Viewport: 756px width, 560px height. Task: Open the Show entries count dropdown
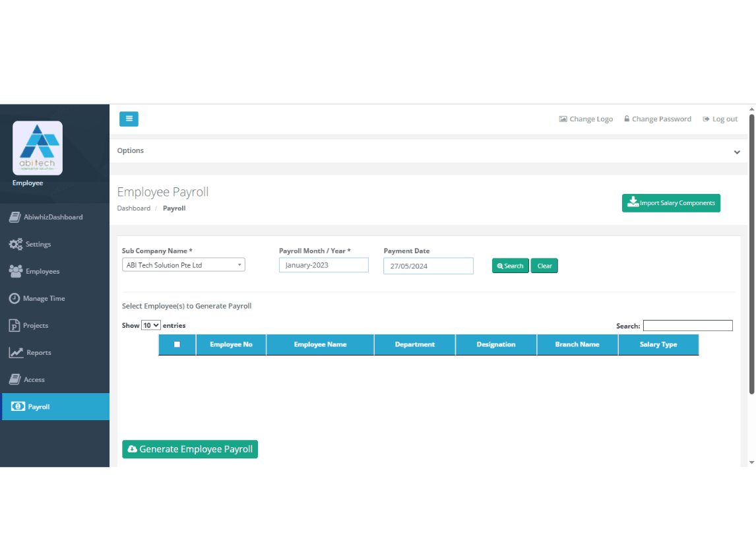(151, 325)
